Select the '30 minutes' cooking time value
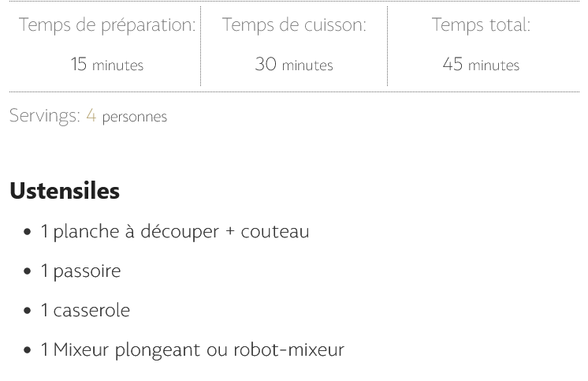The height and width of the screenshot is (381, 588). coord(294,64)
